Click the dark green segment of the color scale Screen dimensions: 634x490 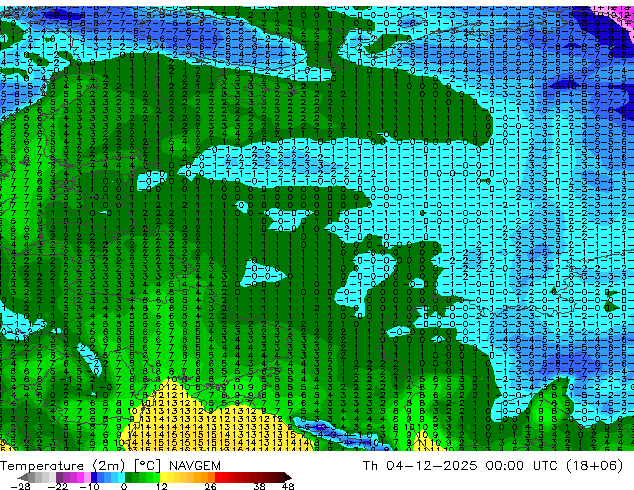coord(129,477)
